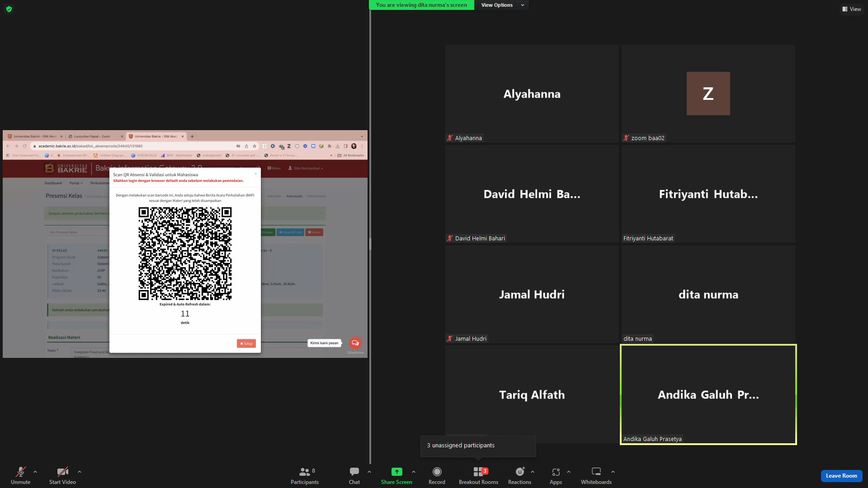Open the Menu item in the Bakrie header
Viewport: 868px width, 488px height.
click(x=274, y=168)
